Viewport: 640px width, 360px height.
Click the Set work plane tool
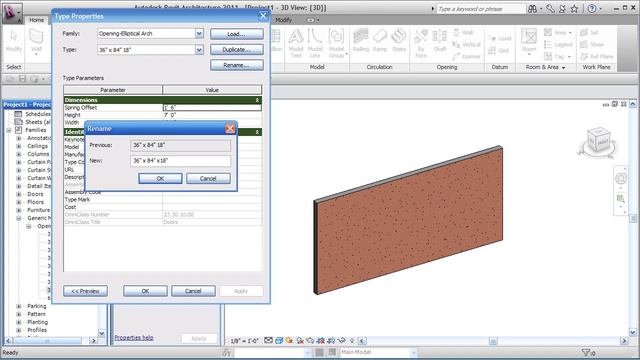click(x=589, y=32)
